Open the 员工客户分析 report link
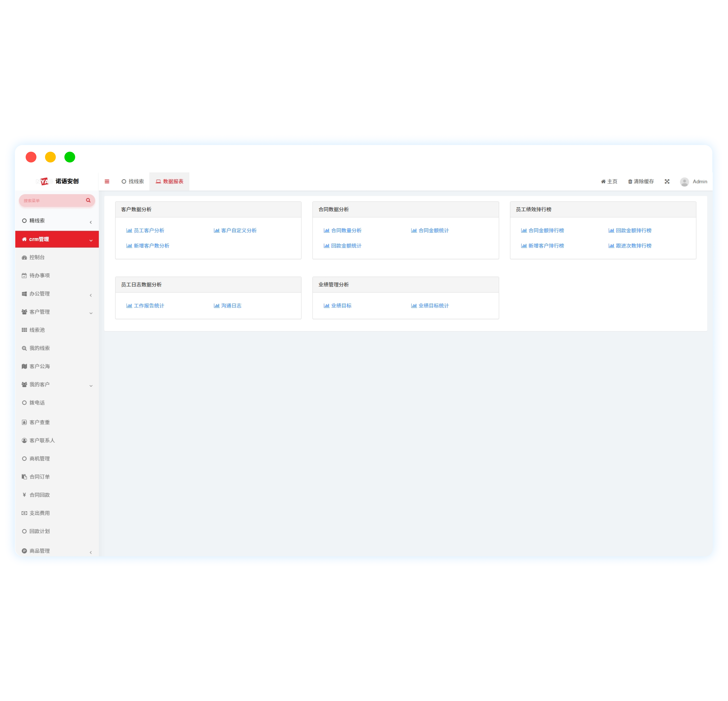 coord(148,230)
